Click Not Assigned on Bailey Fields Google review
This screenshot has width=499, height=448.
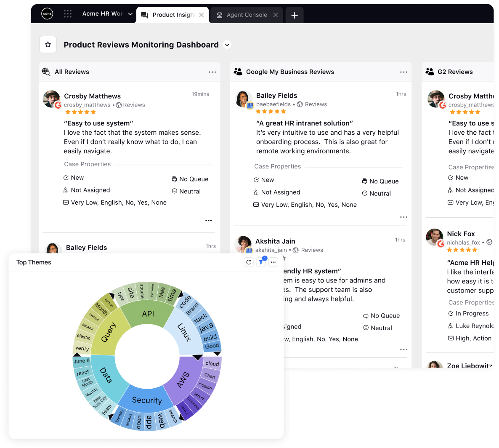pos(277,192)
